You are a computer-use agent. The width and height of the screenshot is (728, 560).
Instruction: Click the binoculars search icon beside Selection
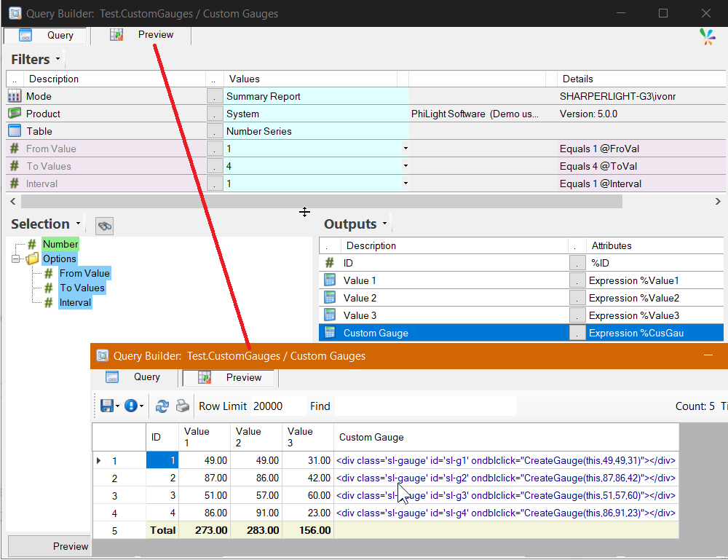[104, 226]
